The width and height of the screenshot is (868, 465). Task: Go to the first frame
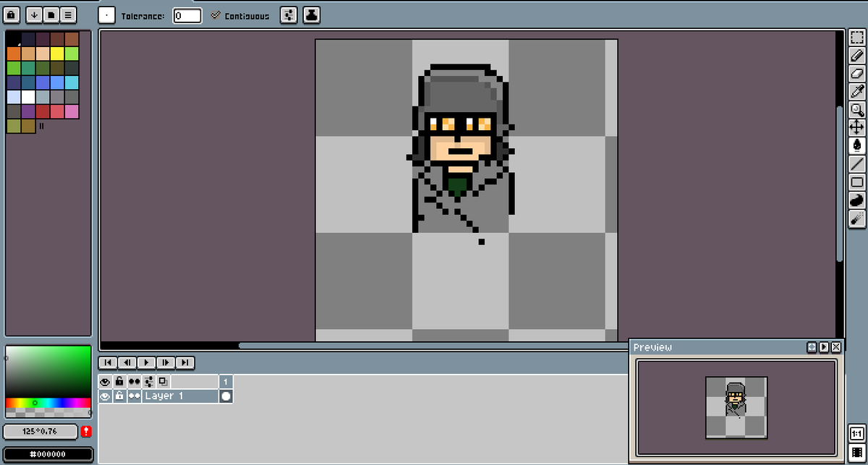click(108, 362)
